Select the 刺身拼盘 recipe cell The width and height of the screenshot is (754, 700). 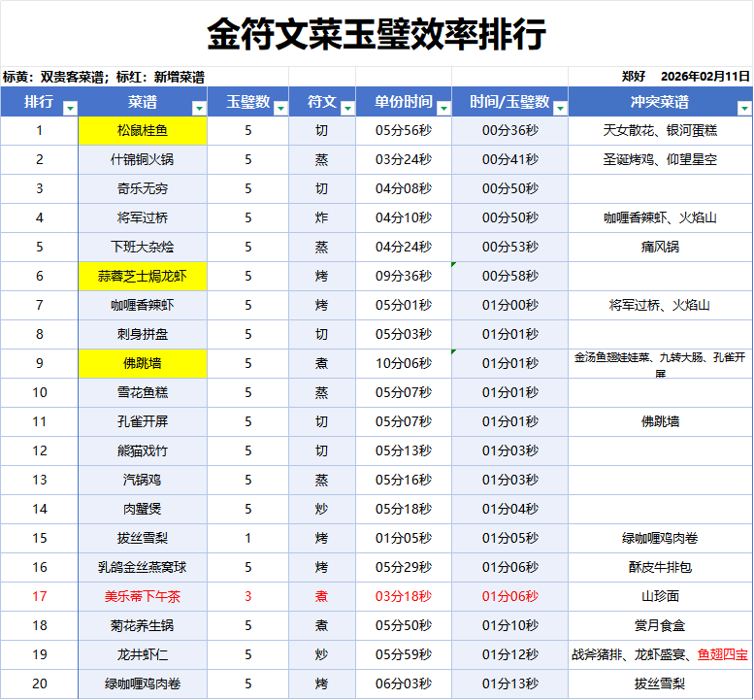[143, 334]
